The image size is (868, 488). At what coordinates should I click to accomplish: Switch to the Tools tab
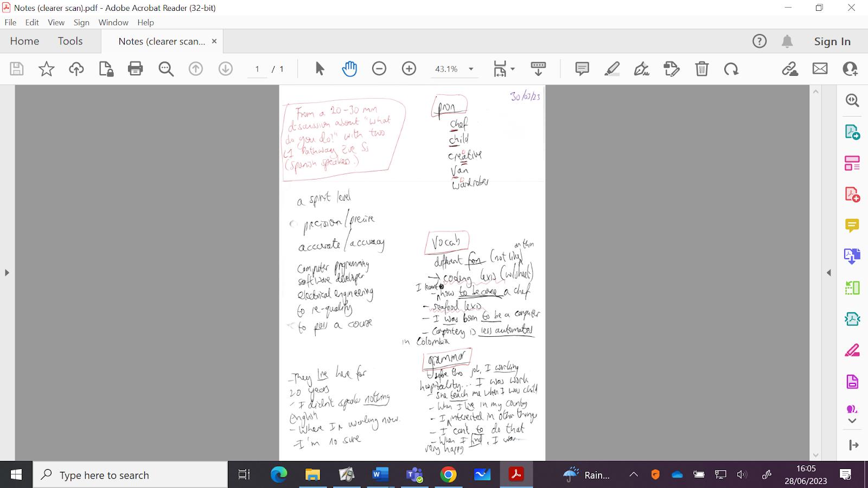pos(71,41)
